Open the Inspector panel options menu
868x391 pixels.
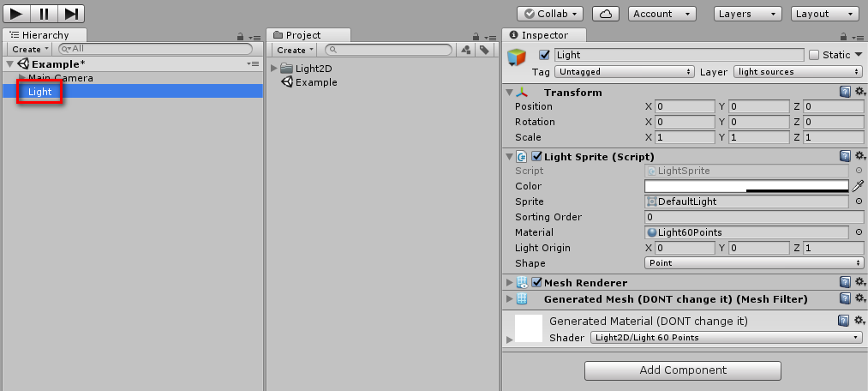click(x=857, y=38)
